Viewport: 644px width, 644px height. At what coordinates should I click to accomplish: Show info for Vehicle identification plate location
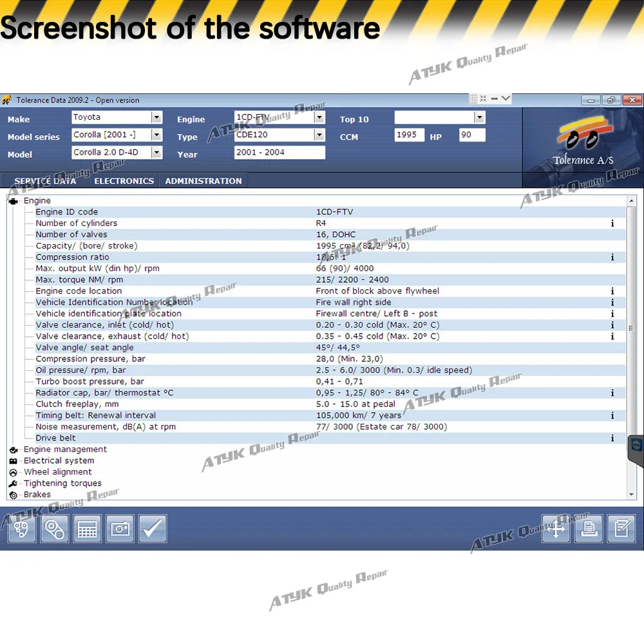(x=612, y=314)
